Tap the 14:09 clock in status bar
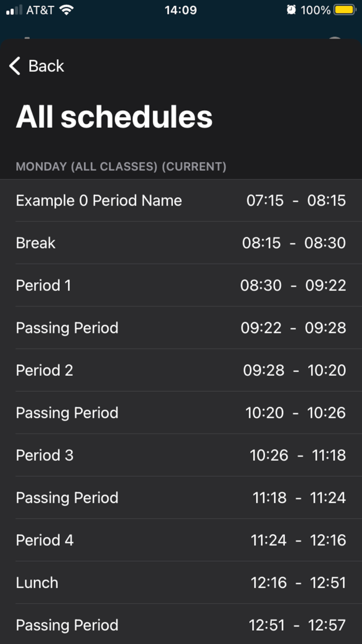The image size is (362, 644). point(180,10)
